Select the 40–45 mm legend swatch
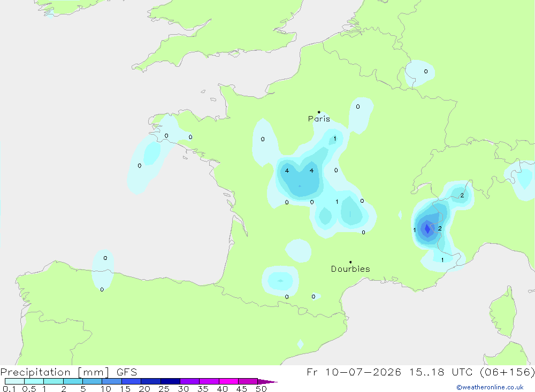The height and width of the screenshot is (392, 535). (228, 381)
